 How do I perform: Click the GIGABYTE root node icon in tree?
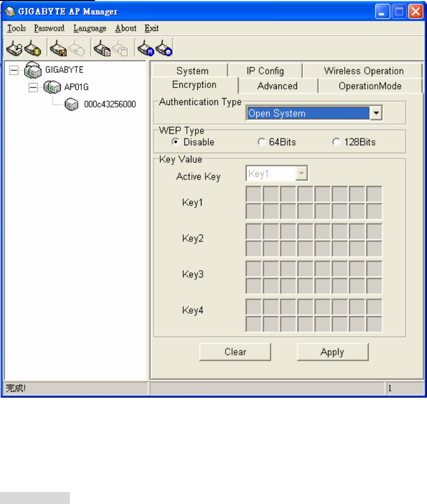coord(33,70)
